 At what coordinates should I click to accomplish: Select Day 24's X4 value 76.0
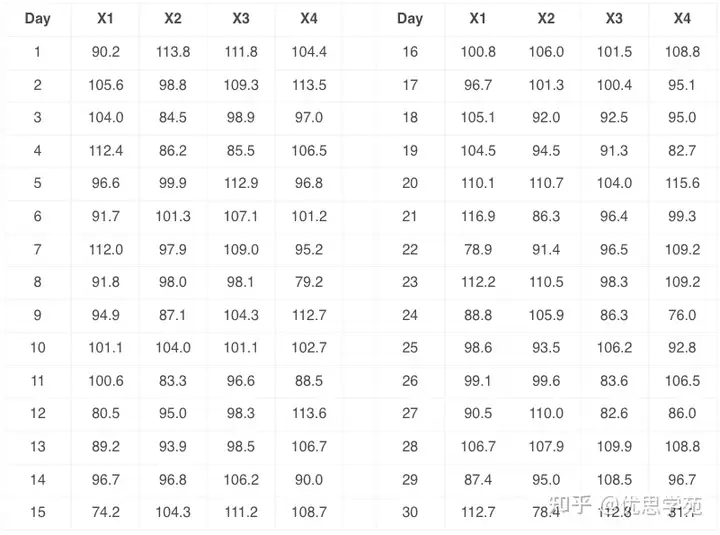[x=682, y=315]
